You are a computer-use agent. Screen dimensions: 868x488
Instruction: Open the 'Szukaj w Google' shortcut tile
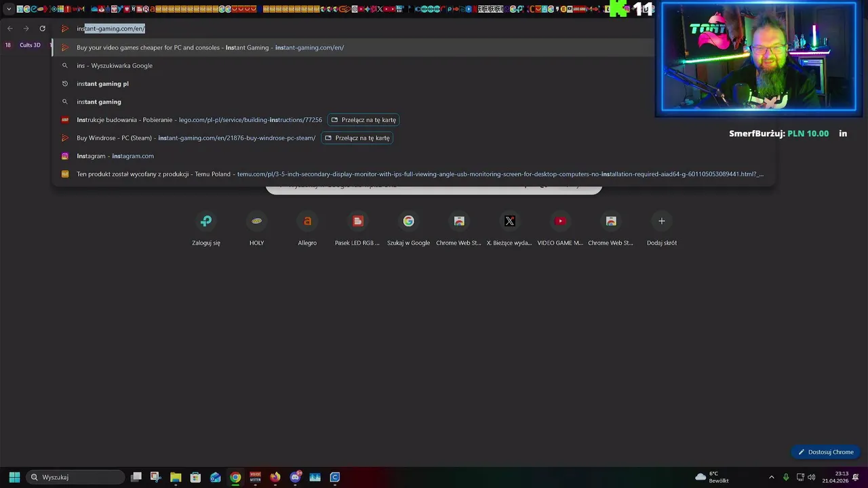coord(408,229)
